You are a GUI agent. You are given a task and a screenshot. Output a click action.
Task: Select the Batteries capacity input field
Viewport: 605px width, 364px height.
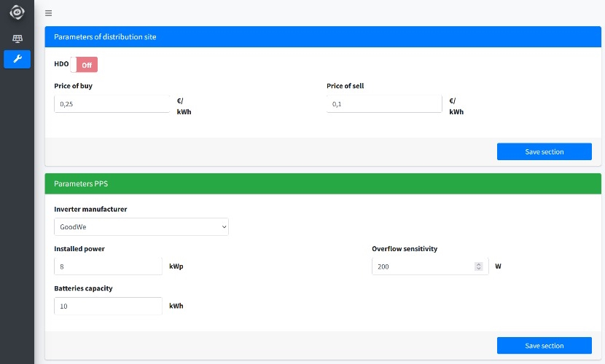click(x=108, y=306)
